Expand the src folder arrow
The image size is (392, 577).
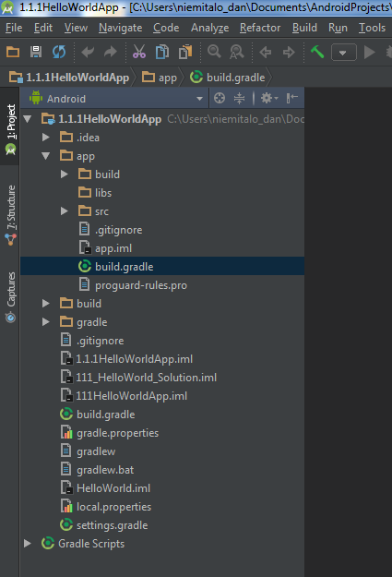[x=65, y=211]
